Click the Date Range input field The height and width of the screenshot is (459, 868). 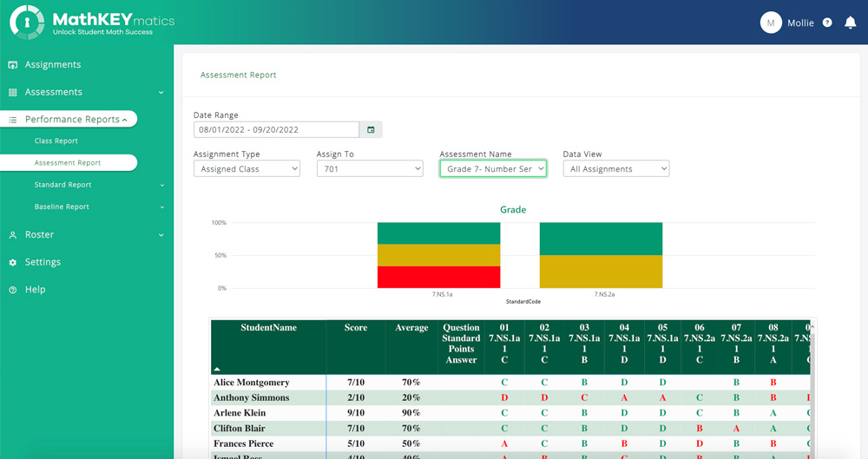tap(276, 129)
